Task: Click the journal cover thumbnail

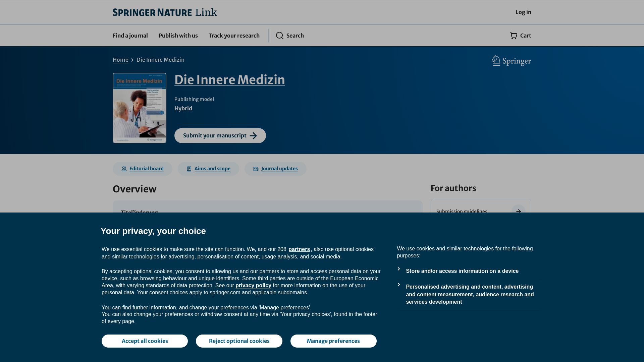Action: 140,108
